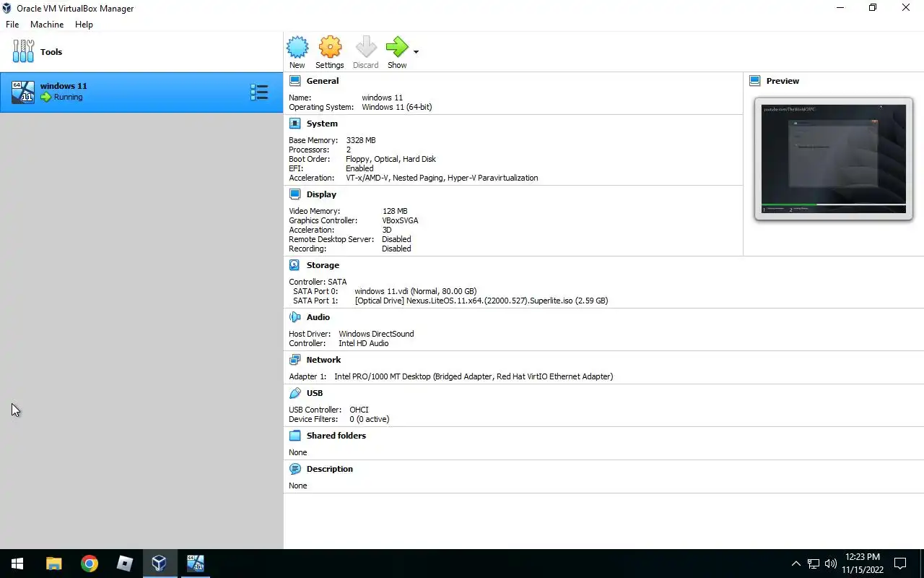
Task: Open the USB section heading link
Action: 315,393
